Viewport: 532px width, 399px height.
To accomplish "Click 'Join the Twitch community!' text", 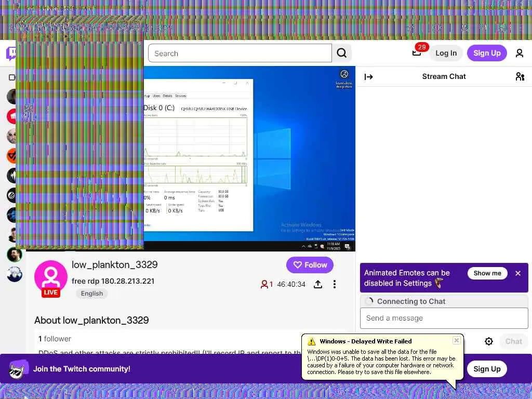I will tap(82, 369).
